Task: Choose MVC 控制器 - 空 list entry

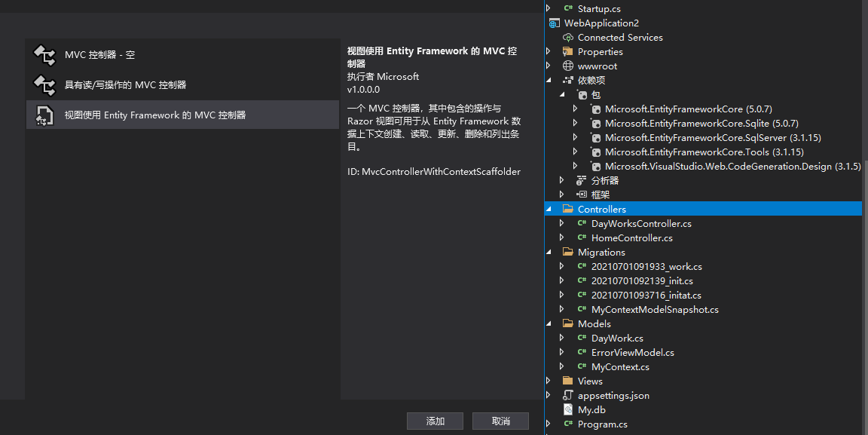Action: tap(182, 55)
